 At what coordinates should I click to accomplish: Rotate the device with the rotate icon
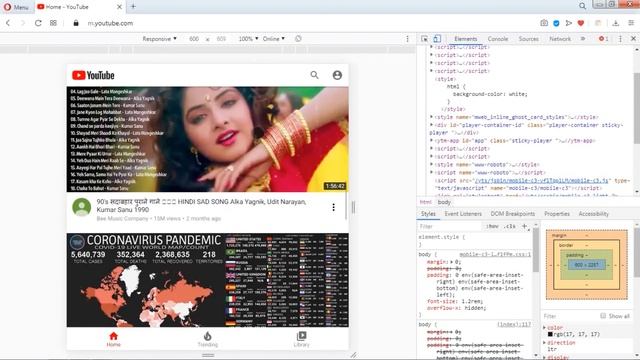[298, 39]
